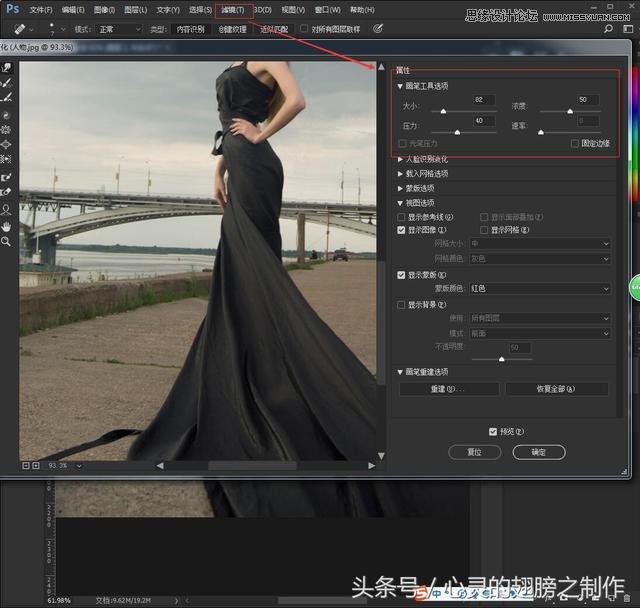Open the 蒙版颜色 (Mask Color) dropdown
The height and width of the screenshot is (608, 640).
pyautogui.click(x=540, y=289)
